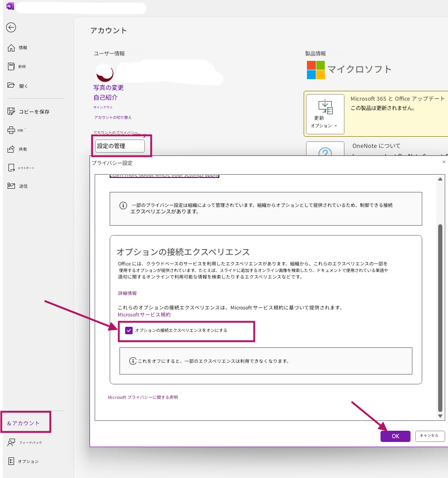This screenshot has width=448, height=478.
Task: Click the オプションの接続エクスペリエンス heading
Action: coord(183,252)
